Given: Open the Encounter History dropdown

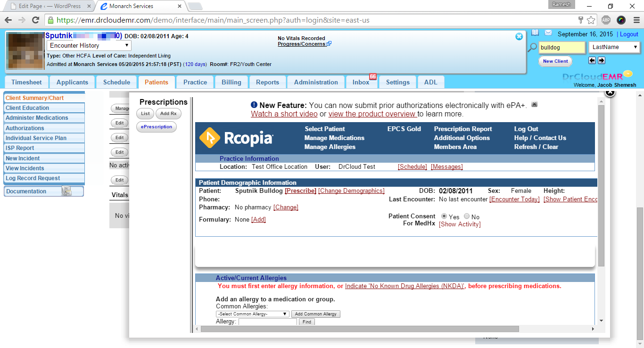Looking at the screenshot, I should 89,46.
